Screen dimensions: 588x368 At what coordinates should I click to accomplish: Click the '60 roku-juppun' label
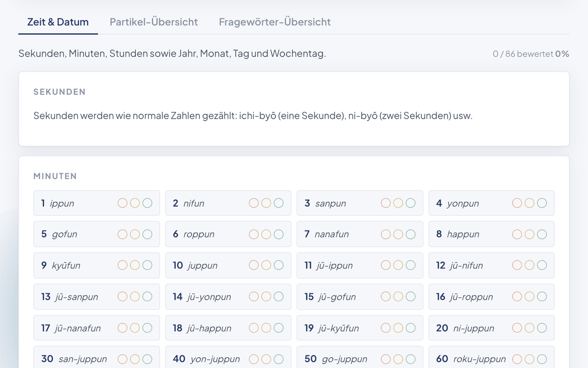click(471, 359)
